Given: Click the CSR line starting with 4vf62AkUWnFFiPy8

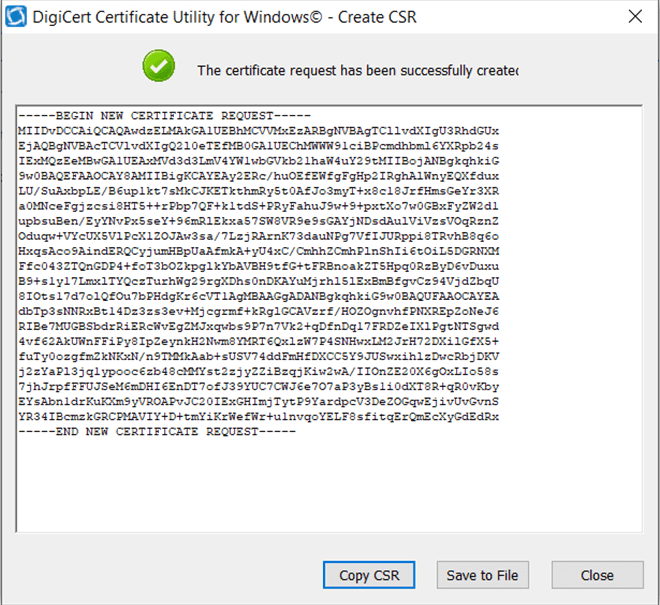Looking at the screenshot, I should (x=258, y=341).
